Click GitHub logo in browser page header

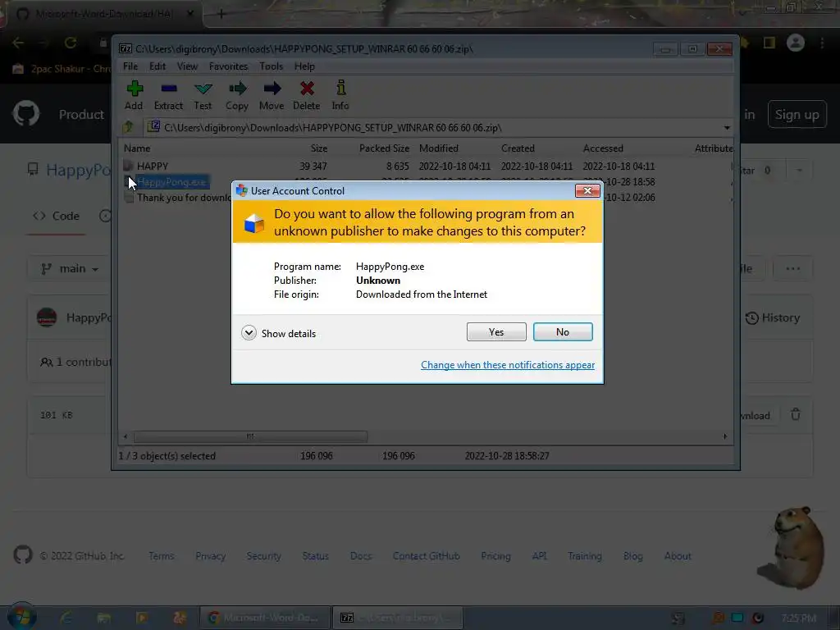point(26,113)
